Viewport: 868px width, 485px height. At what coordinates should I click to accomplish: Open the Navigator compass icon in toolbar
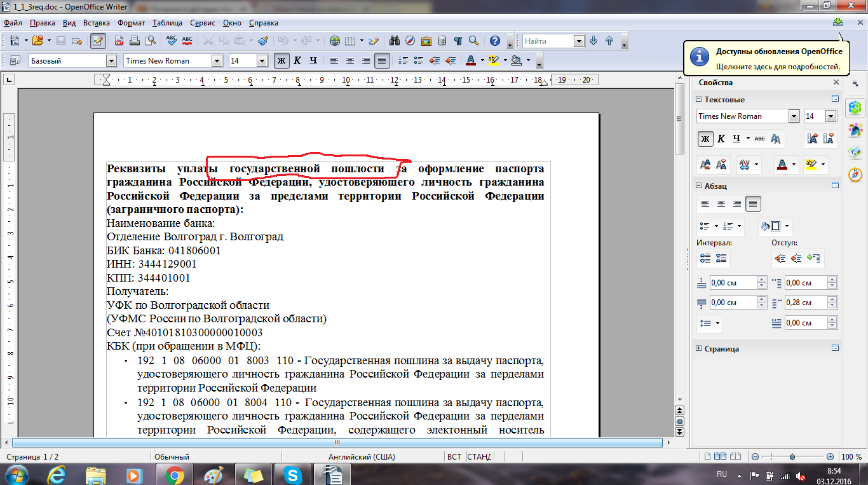410,41
